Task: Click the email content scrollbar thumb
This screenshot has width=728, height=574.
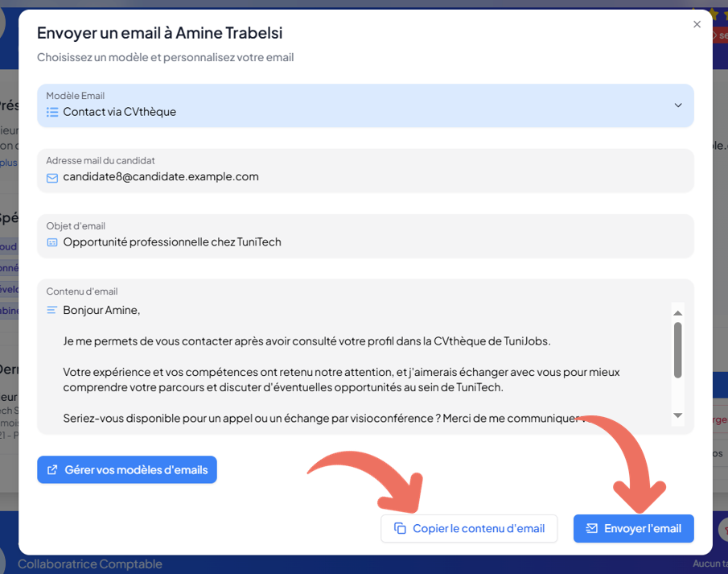Action: pos(677,350)
